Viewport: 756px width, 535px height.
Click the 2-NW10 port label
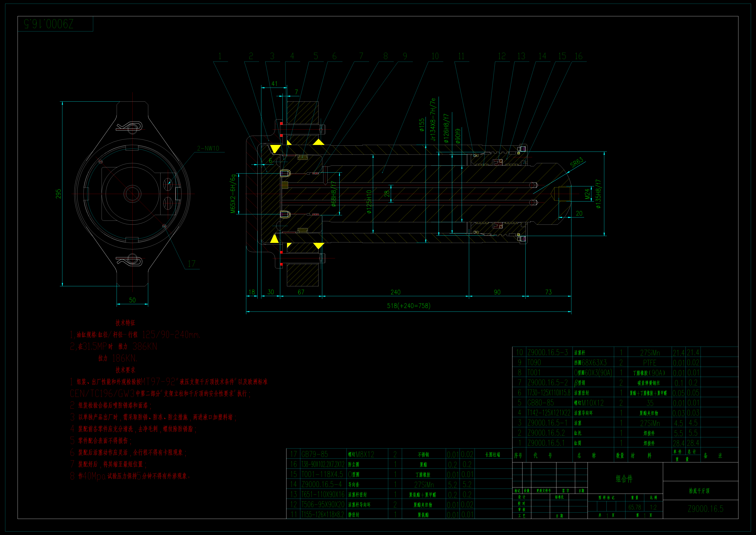(208, 148)
